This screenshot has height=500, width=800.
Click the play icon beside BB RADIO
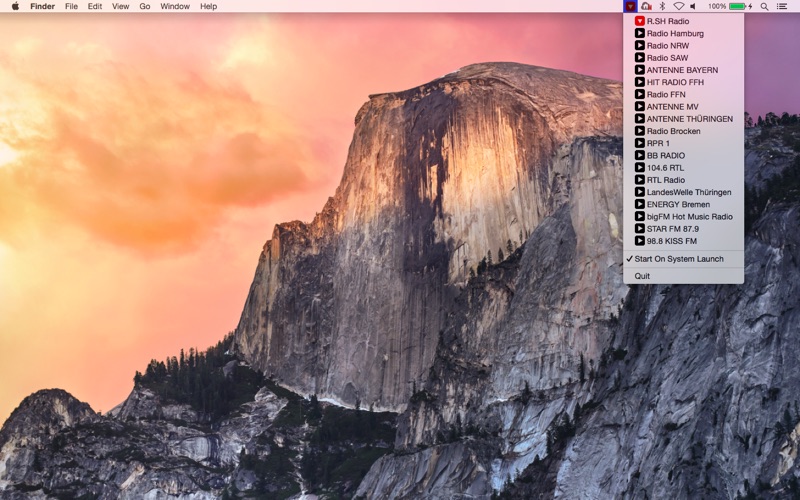(639, 156)
